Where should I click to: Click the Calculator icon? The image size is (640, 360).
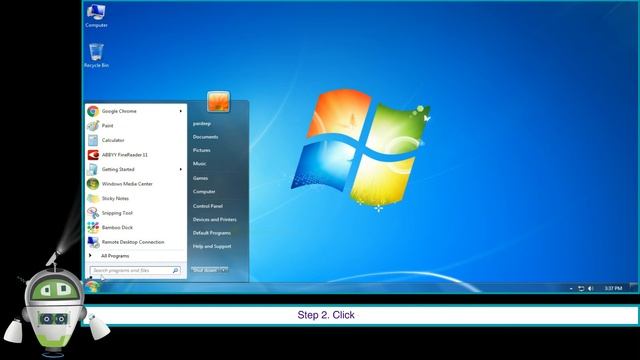(x=93, y=140)
